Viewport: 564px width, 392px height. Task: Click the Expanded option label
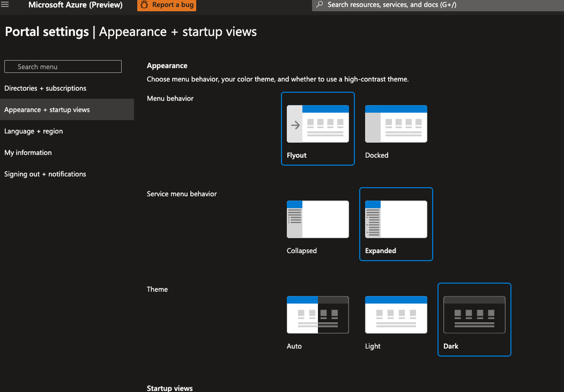380,250
